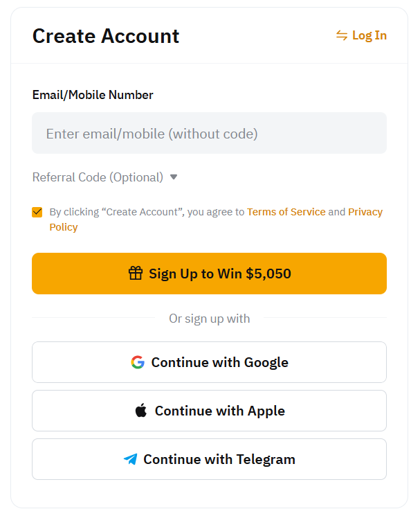The height and width of the screenshot is (518, 420).
Task: Click the Telegram paper plane icon
Action: [x=131, y=459]
